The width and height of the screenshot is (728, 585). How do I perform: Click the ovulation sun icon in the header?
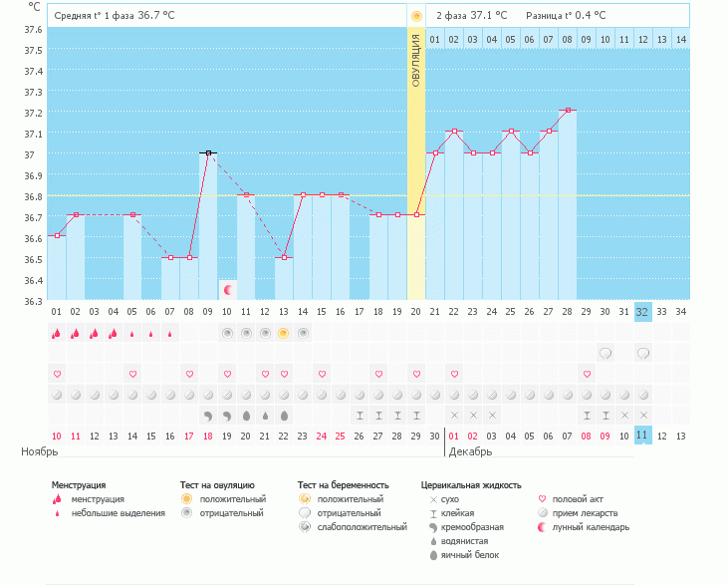[416, 16]
